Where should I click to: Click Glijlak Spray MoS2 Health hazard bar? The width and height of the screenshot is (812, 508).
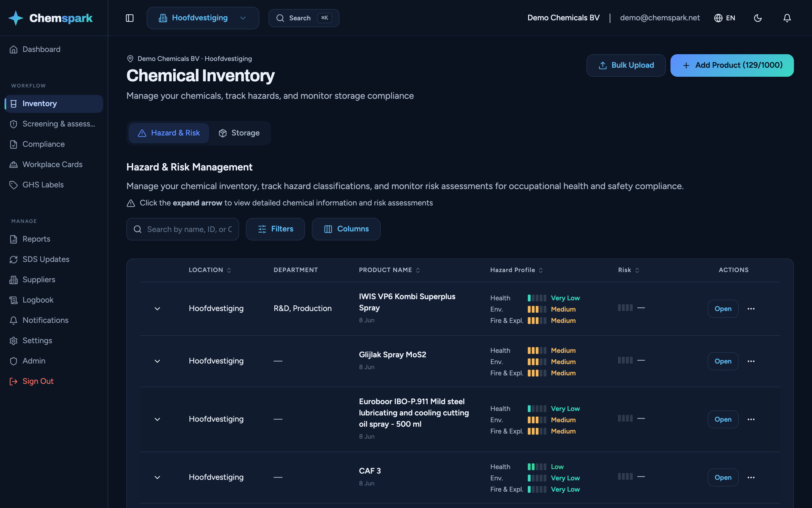click(x=537, y=351)
